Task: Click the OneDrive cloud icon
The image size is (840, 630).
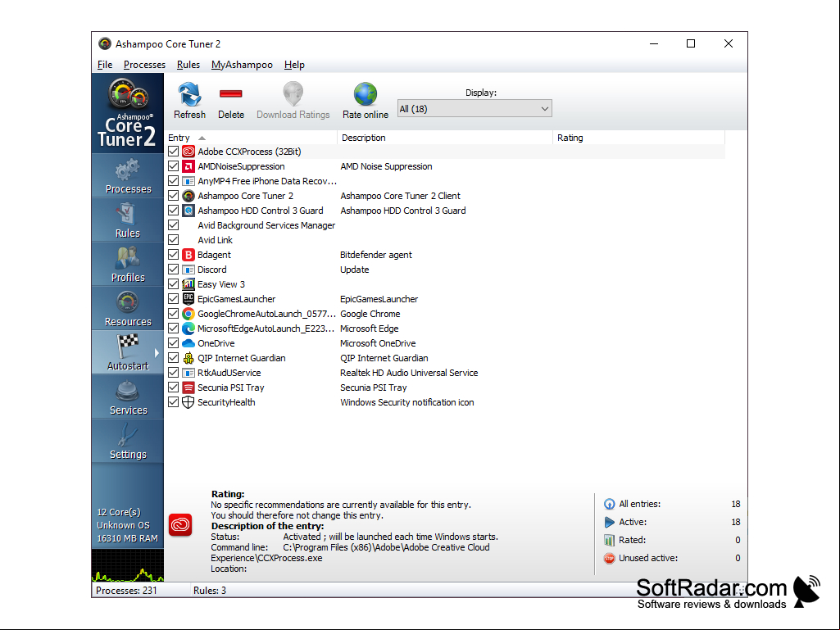Action: pyautogui.click(x=188, y=343)
